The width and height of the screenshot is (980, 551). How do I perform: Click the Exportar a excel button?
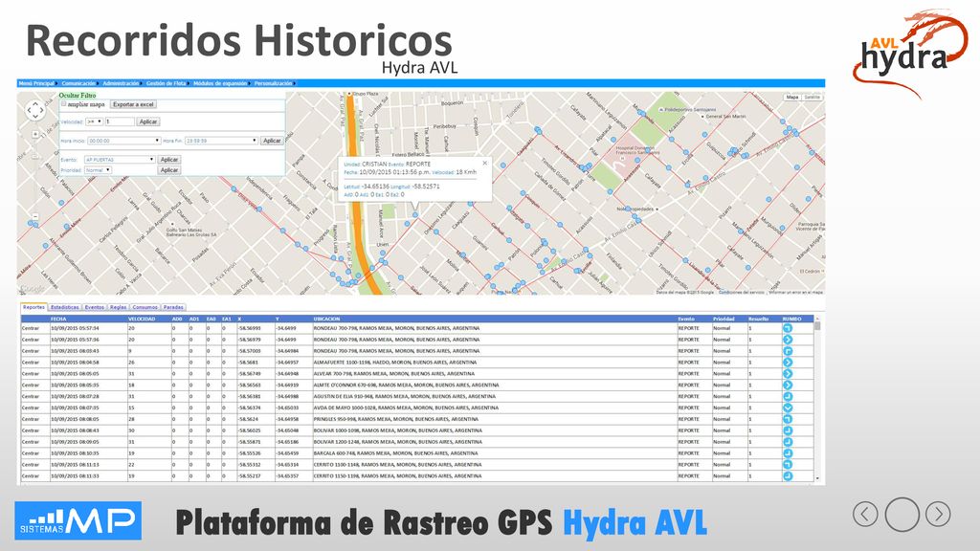(133, 104)
